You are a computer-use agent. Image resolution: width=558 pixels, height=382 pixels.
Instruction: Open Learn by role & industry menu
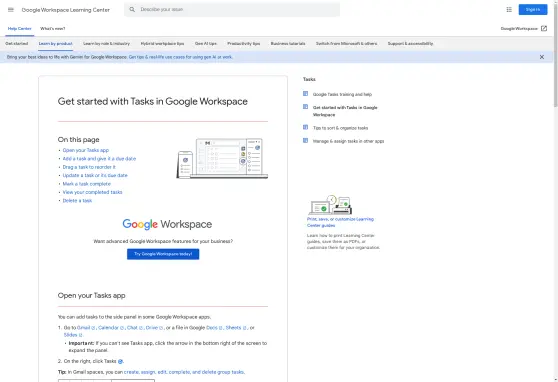pos(106,43)
